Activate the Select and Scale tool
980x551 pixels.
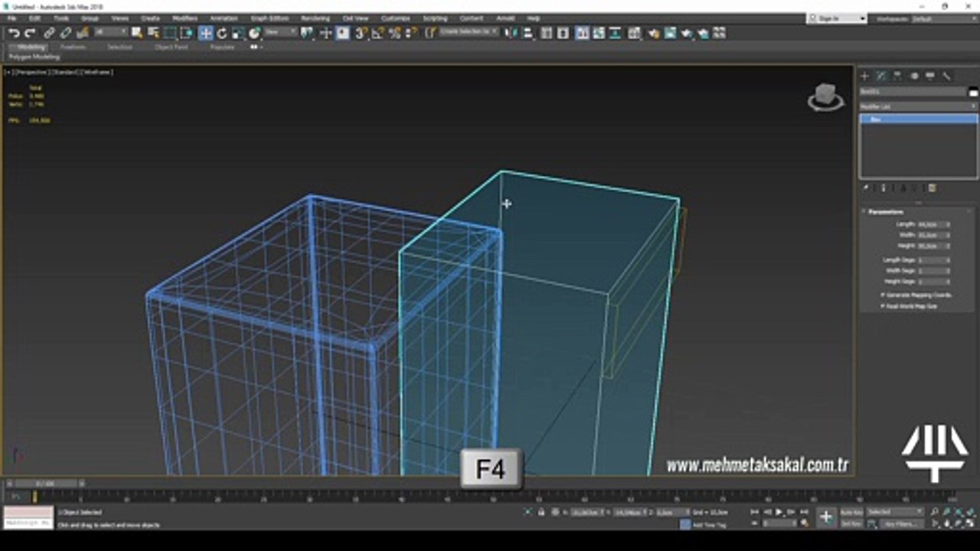pos(239,33)
